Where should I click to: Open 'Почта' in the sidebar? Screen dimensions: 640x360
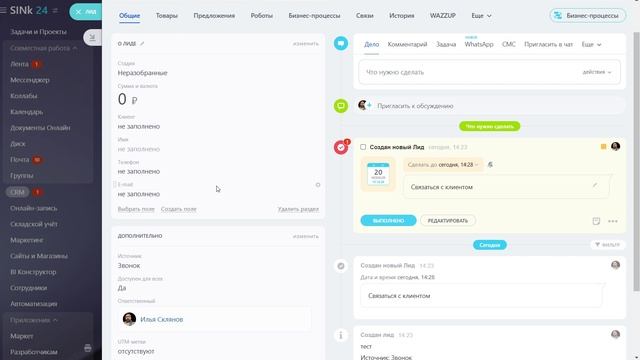coord(20,160)
